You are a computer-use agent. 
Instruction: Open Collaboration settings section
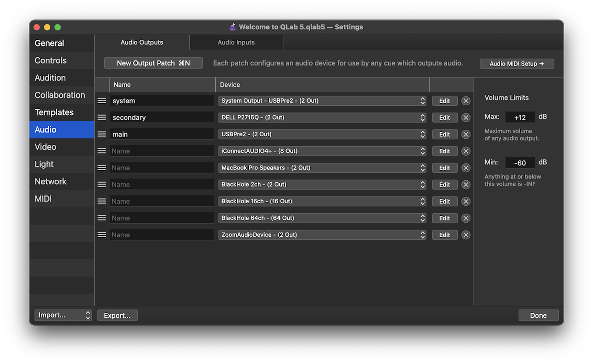click(x=62, y=95)
